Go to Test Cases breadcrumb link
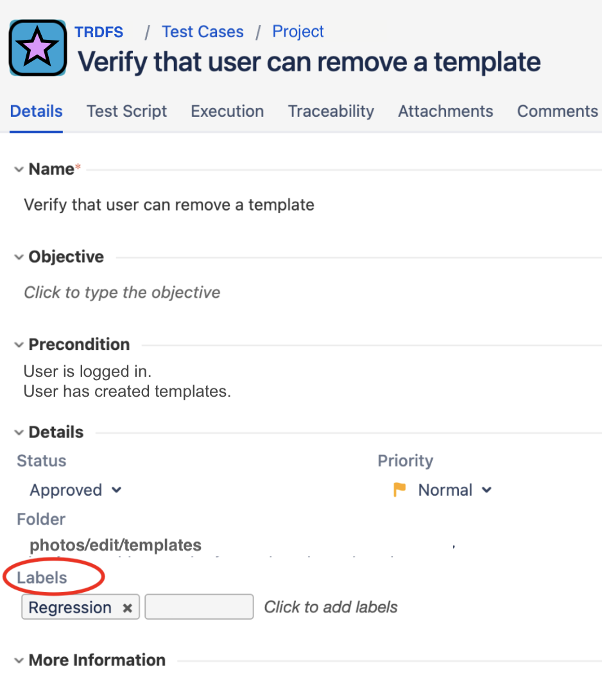602x700 pixels. tap(203, 31)
